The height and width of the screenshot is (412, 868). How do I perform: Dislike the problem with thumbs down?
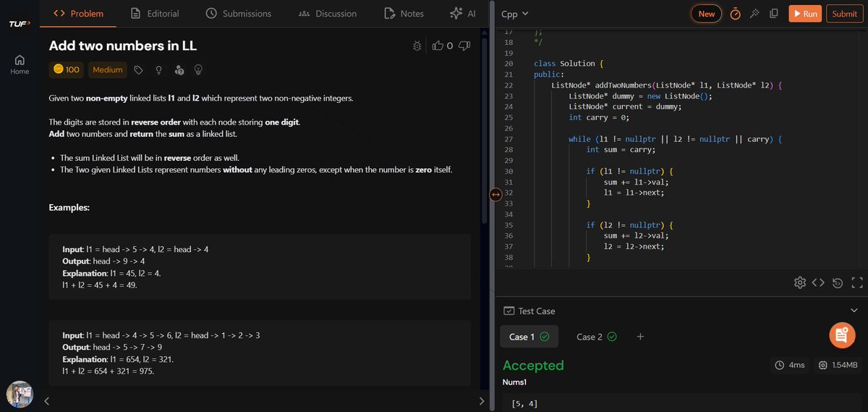coord(464,46)
